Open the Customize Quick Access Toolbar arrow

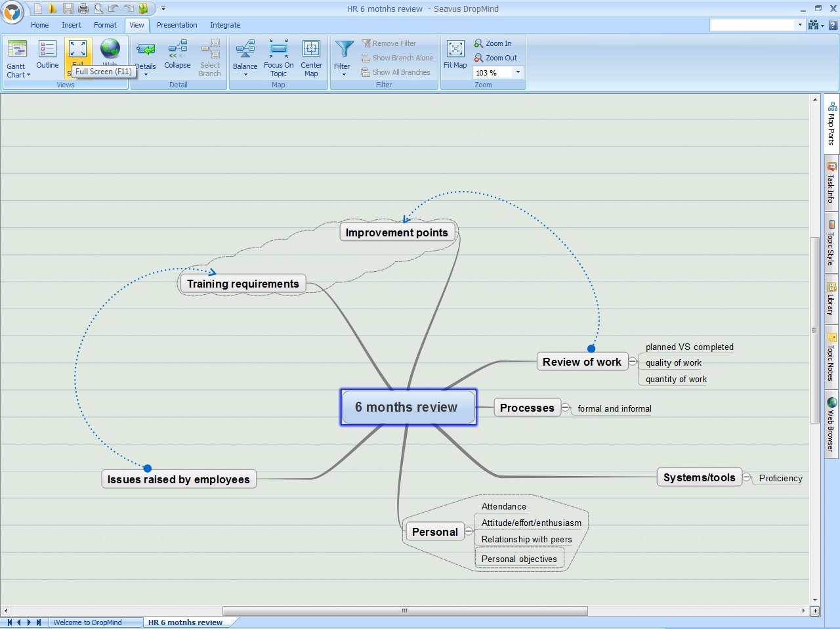click(x=163, y=9)
